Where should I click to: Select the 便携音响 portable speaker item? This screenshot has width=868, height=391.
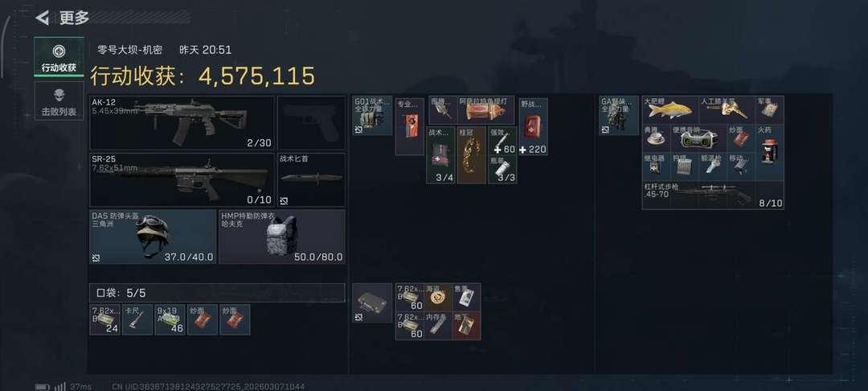point(698,138)
